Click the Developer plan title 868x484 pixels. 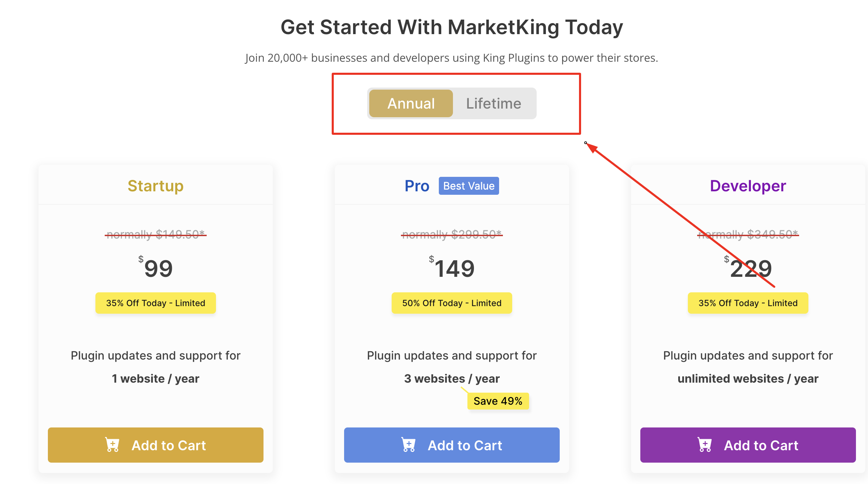coord(748,186)
